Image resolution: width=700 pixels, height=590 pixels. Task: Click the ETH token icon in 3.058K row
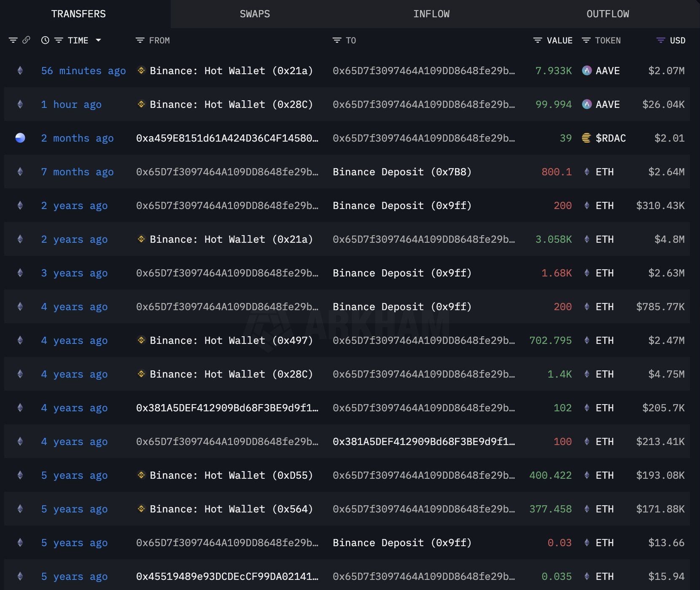(587, 239)
